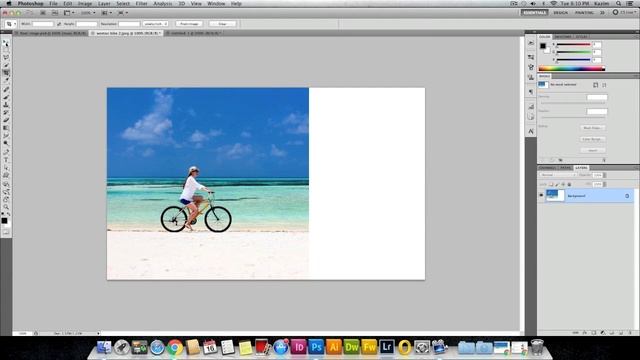Open the Screen Mode dropdown
Screen dimensions: 640x360
[x=122, y=13]
